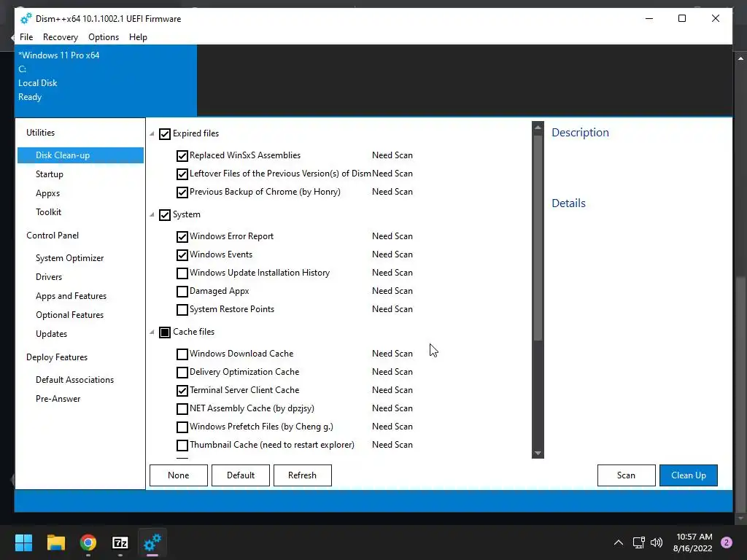Open the Updates section
This screenshot has width=747, height=560.
tap(52, 334)
